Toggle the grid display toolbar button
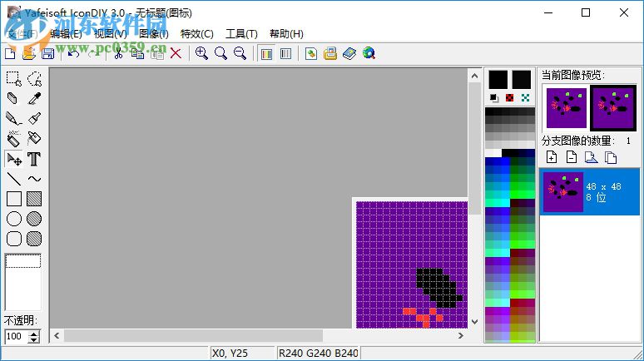The width and height of the screenshot is (644, 361). (x=285, y=54)
